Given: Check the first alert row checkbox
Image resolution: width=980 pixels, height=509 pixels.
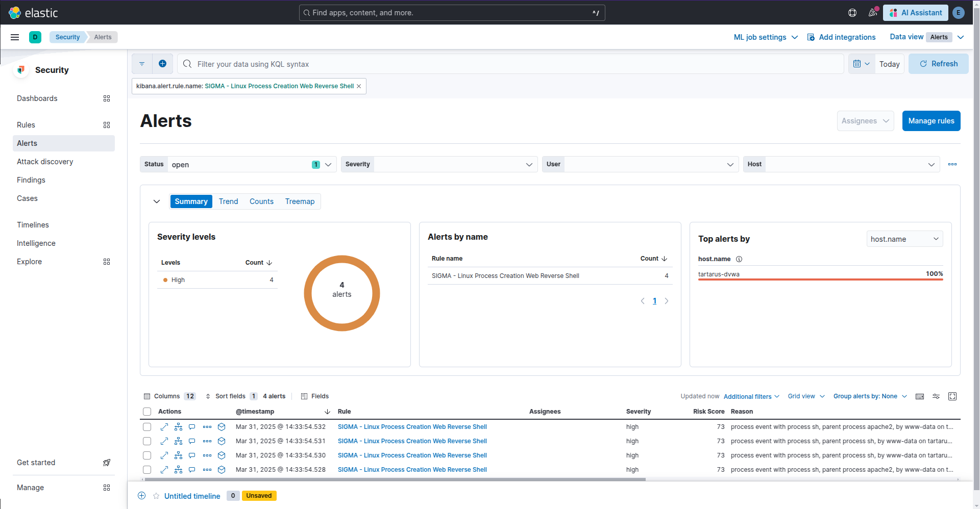Looking at the screenshot, I should pos(147,427).
